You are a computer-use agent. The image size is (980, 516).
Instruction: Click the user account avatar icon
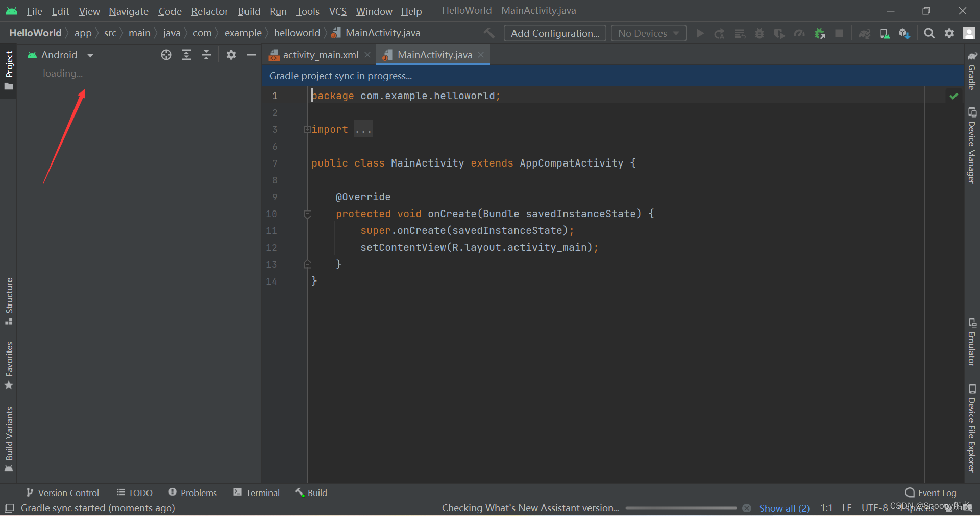(969, 33)
